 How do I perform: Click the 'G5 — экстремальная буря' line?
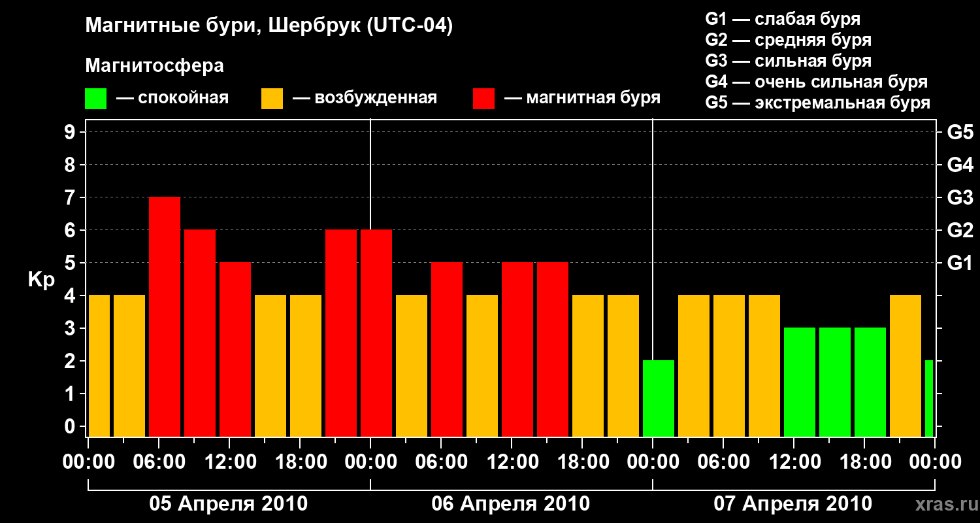pos(817,103)
